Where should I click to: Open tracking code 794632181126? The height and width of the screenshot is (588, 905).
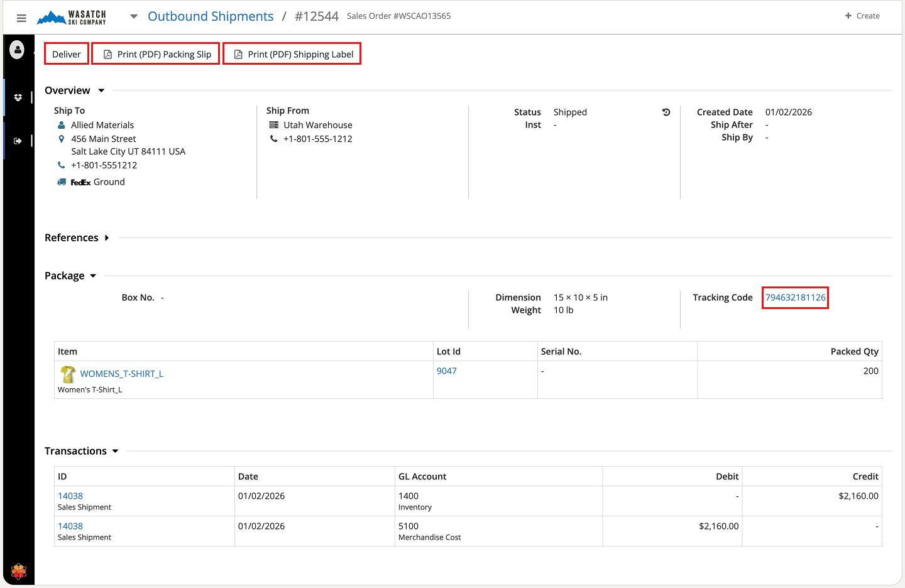[795, 298]
